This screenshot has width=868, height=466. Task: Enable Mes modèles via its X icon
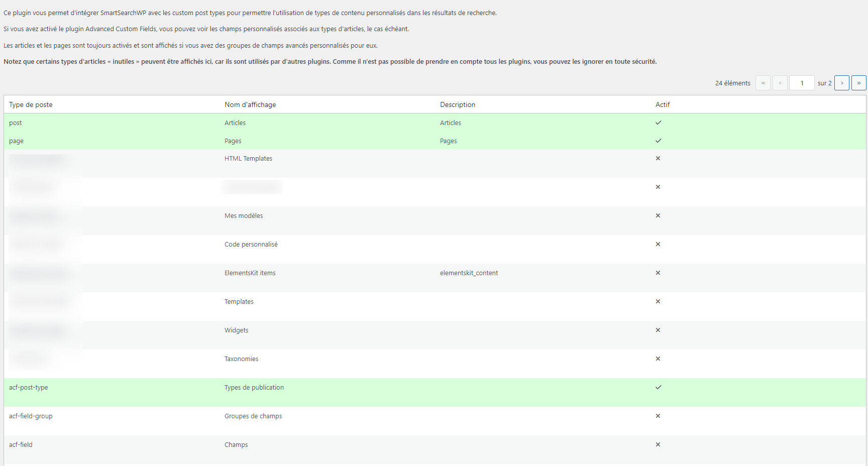658,215
